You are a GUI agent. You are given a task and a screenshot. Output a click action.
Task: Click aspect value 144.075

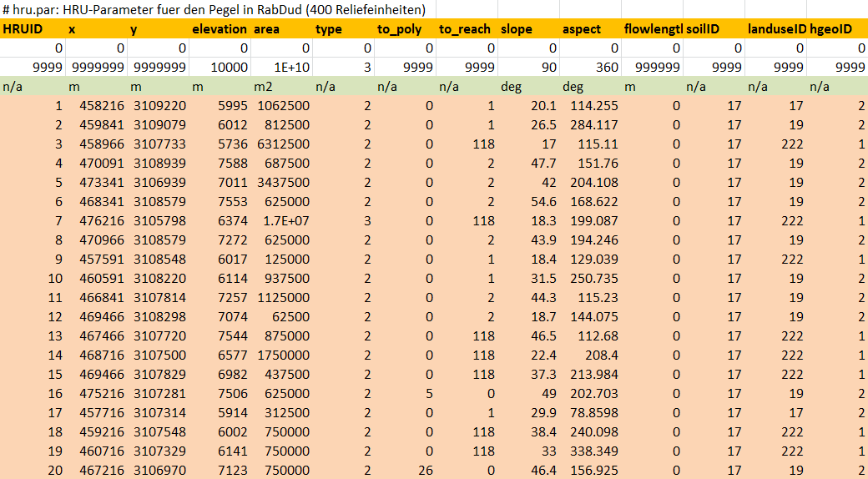[x=591, y=317]
